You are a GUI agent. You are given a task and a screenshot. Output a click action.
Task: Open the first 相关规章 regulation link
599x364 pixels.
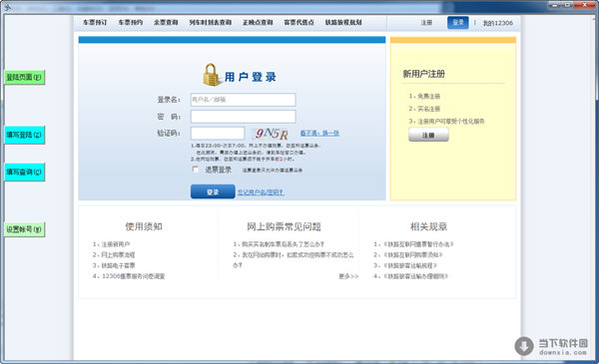point(418,244)
